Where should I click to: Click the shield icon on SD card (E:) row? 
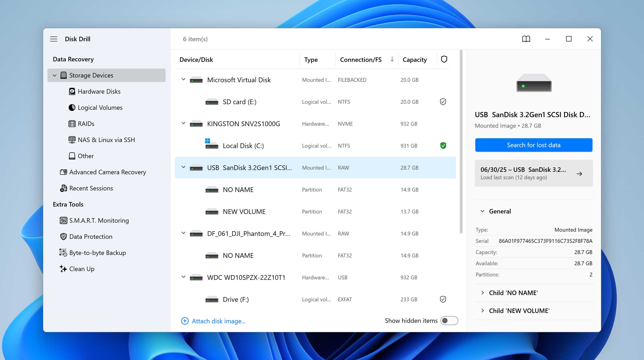(443, 102)
